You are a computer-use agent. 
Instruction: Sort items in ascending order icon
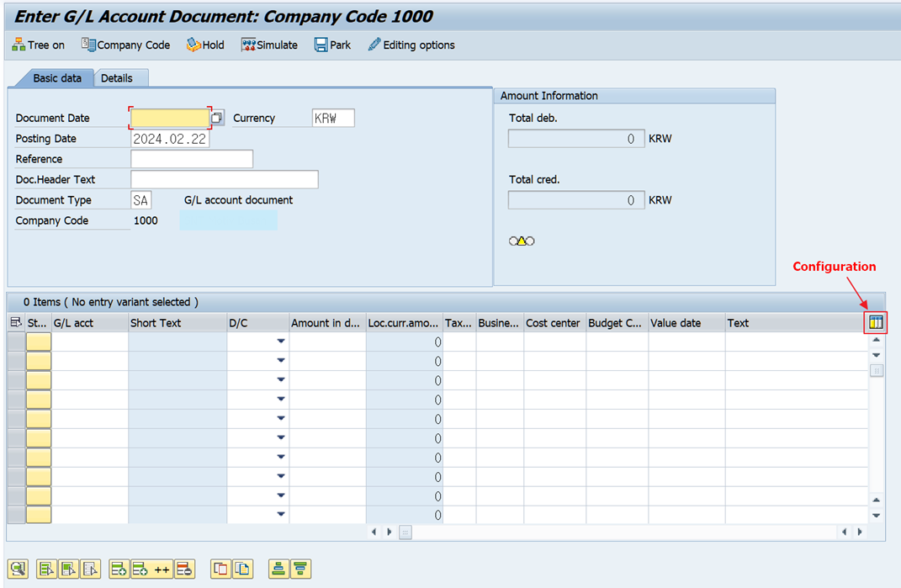pyautogui.click(x=278, y=569)
